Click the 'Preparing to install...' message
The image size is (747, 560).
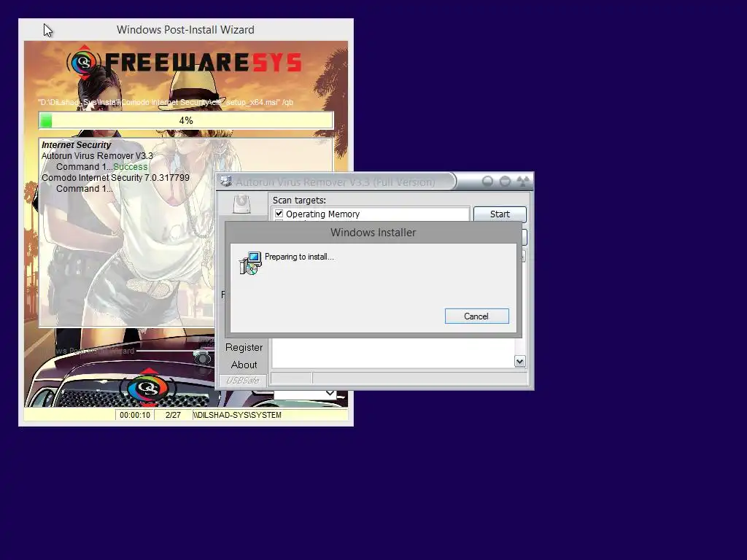tap(299, 257)
